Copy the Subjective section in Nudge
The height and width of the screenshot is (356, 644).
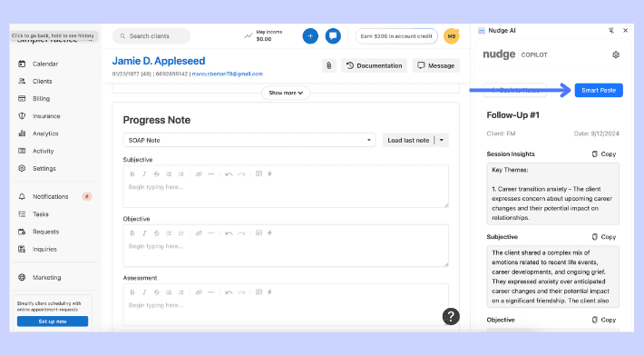click(x=604, y=237)
